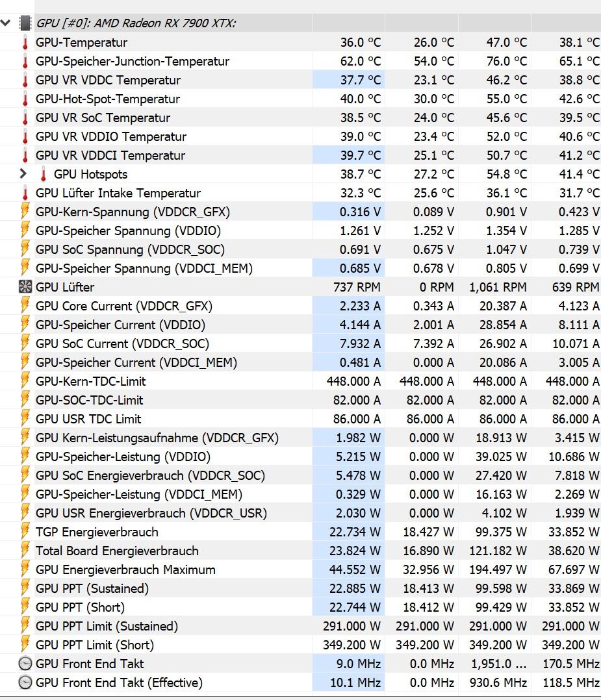
Task: Click the highlighted 9.0 MHz front end value
Action: (x=359, y=664)
